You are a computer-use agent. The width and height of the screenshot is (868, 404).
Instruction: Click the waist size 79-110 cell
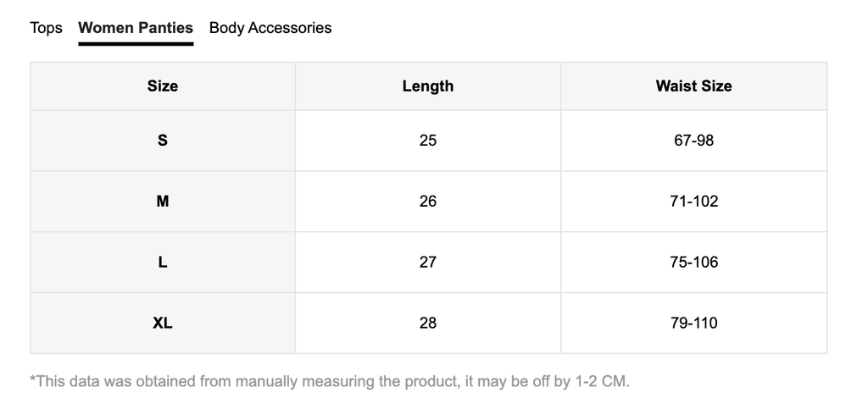point(693,324)
